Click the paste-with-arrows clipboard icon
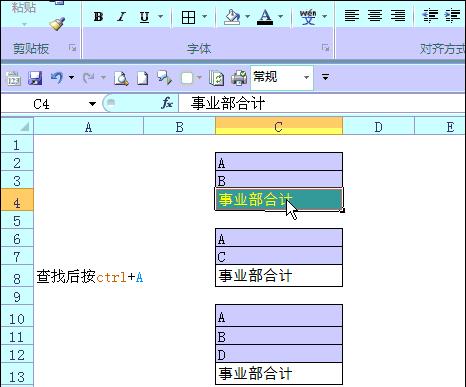466x387 pixels. 216,78
